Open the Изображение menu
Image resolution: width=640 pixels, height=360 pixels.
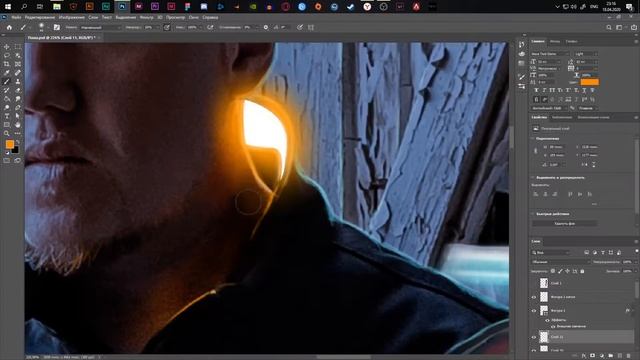click(x=71, y=18)
